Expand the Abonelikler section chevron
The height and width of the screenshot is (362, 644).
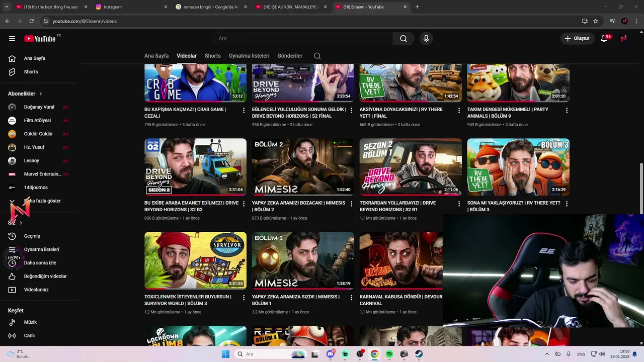[x=41, y=94]
